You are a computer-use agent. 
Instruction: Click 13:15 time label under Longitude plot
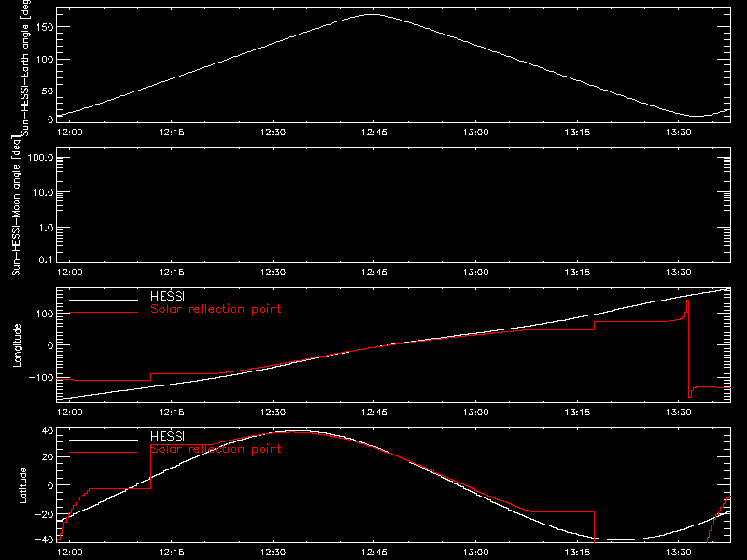(x=577, y=413)
